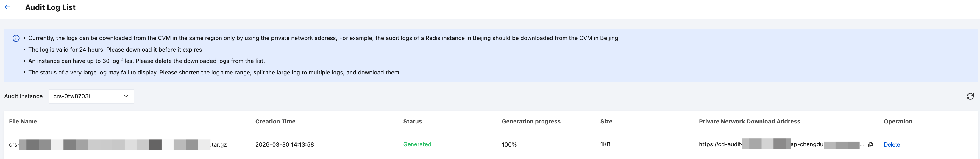Viewport: 980px width, 159px height.
Task: Refresh the audit log list
Action: [970, 96]
